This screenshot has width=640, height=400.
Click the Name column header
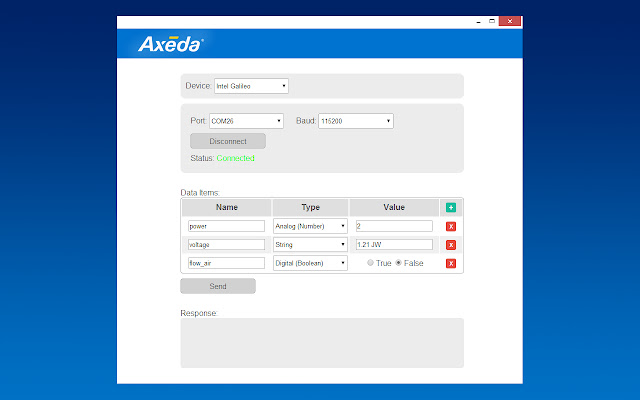point(227,207)
